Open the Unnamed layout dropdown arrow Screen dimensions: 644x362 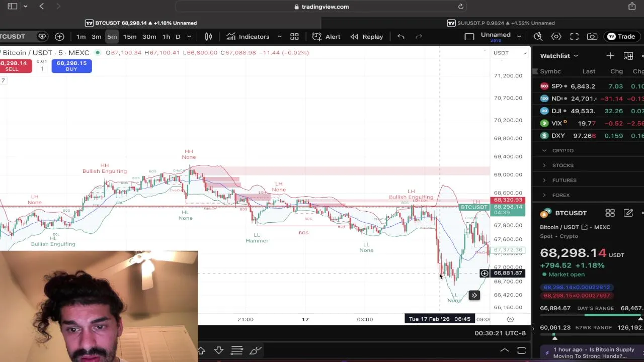(519, 36)
